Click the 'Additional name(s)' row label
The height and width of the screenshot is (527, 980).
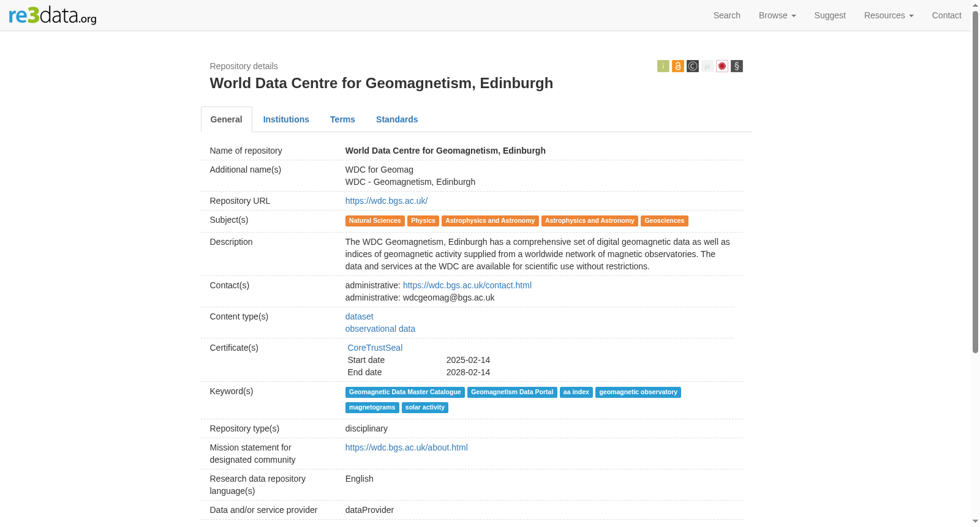coord(246,170)
